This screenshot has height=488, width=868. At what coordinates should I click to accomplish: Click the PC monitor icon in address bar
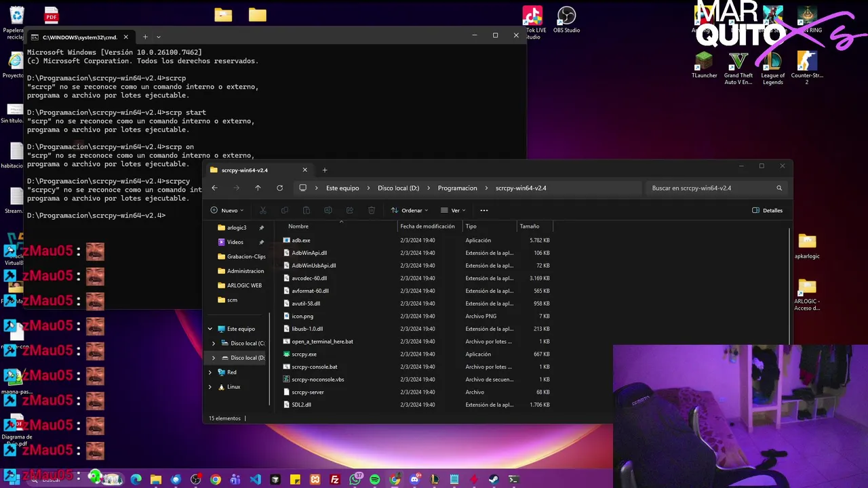click(x=303, y=188)
